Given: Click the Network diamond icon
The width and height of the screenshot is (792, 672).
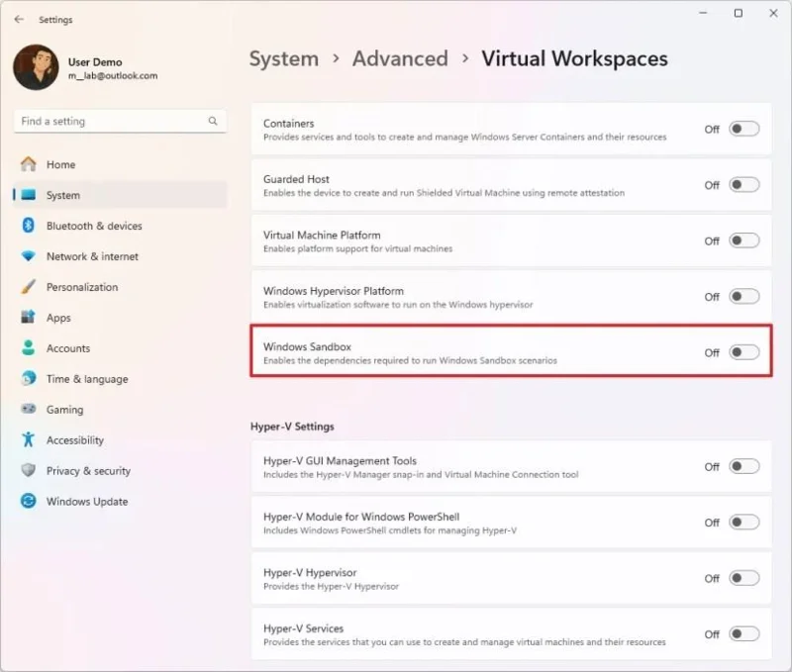Looking at the screenshot, I should click(29, 256).
